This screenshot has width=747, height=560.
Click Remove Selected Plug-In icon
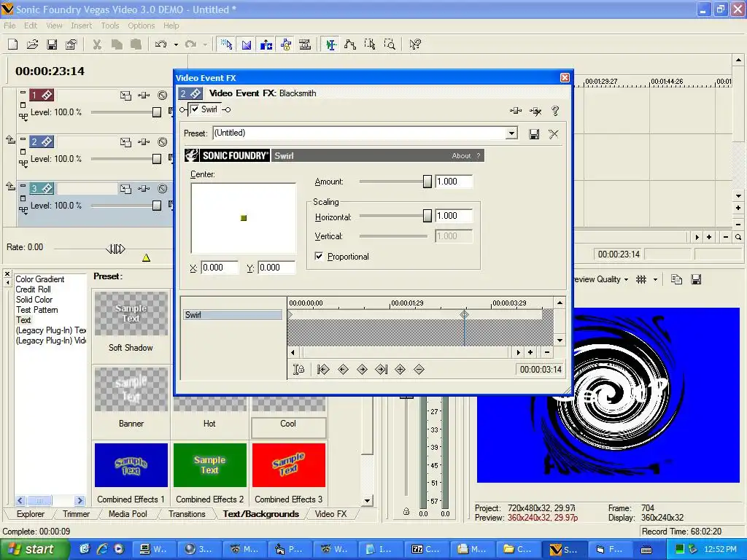(535, 111)
